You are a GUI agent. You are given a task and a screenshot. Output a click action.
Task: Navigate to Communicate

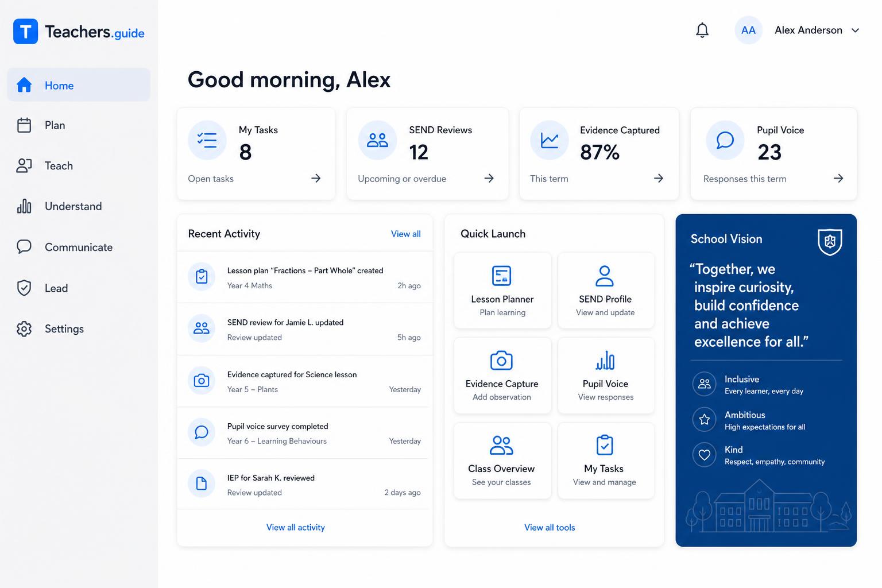[79, 247]
